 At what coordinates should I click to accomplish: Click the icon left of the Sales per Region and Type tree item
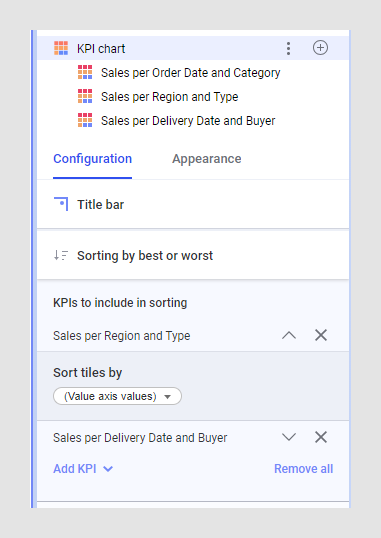[x=85, y=96]
